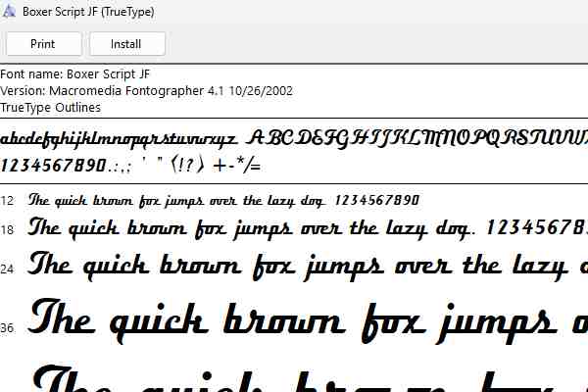
Task: Click the Print button
Action: tap(43, 44)
